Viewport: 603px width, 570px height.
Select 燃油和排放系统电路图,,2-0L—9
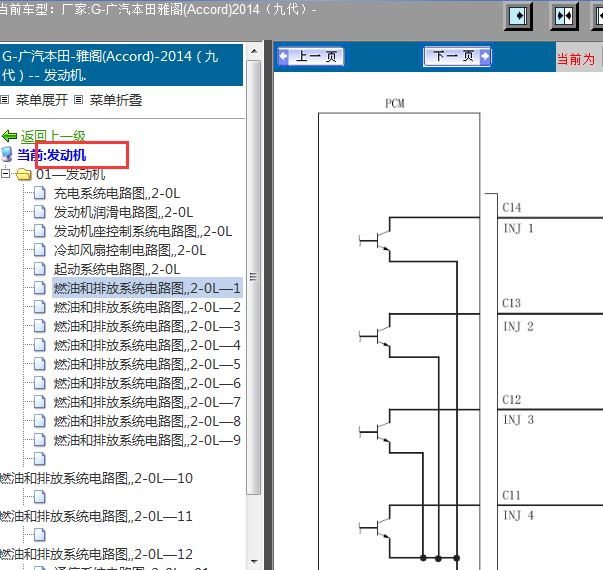point(147,440)
